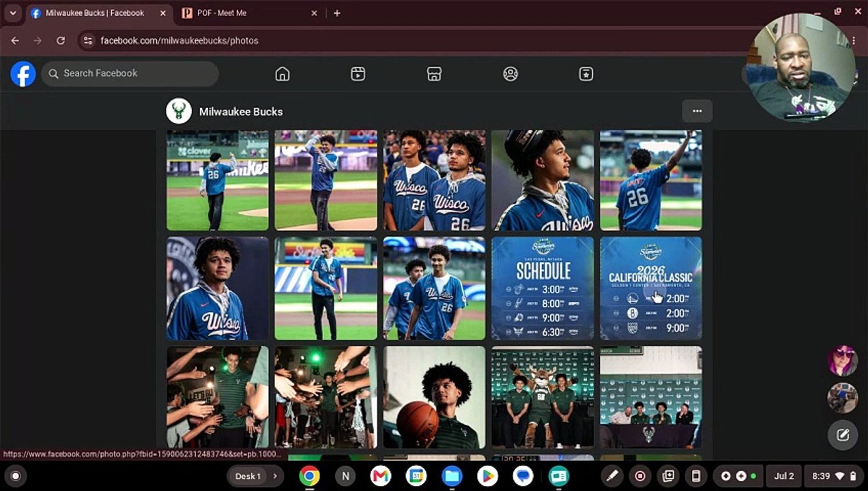Open the three-dot page options button

697,110
